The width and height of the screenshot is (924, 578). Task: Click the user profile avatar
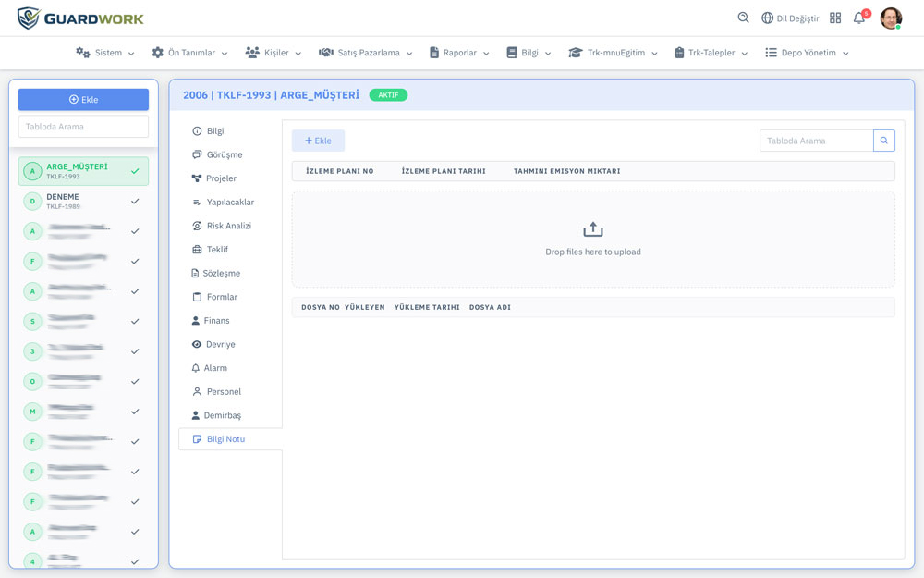891,18
